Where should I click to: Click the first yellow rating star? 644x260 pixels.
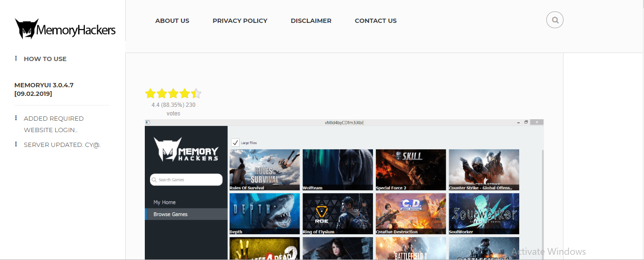[151, 94]
